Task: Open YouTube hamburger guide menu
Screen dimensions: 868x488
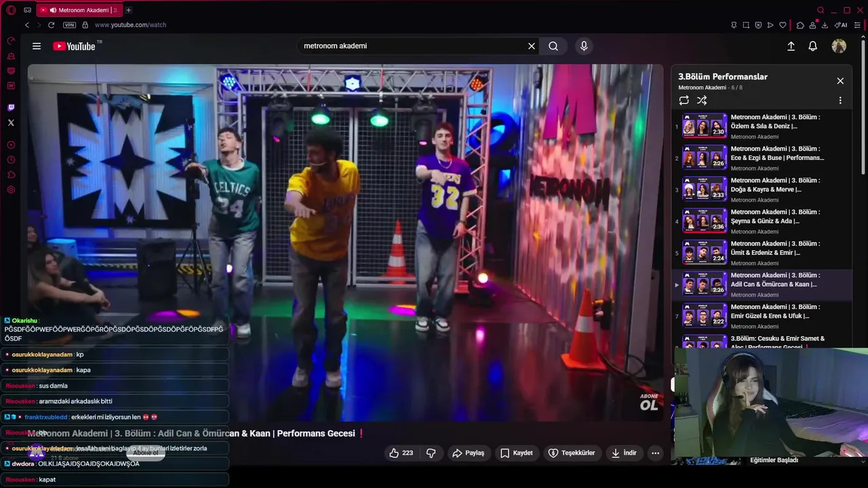Action: click(x=37, y=46)
